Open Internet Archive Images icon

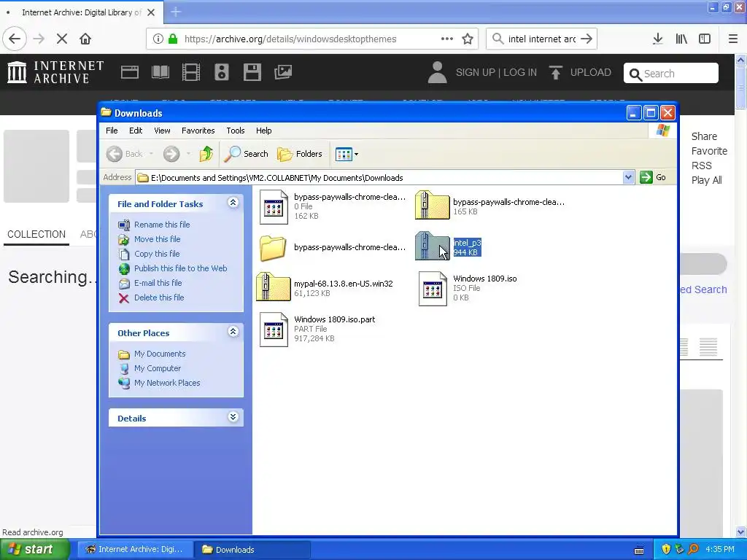point(283,72)
